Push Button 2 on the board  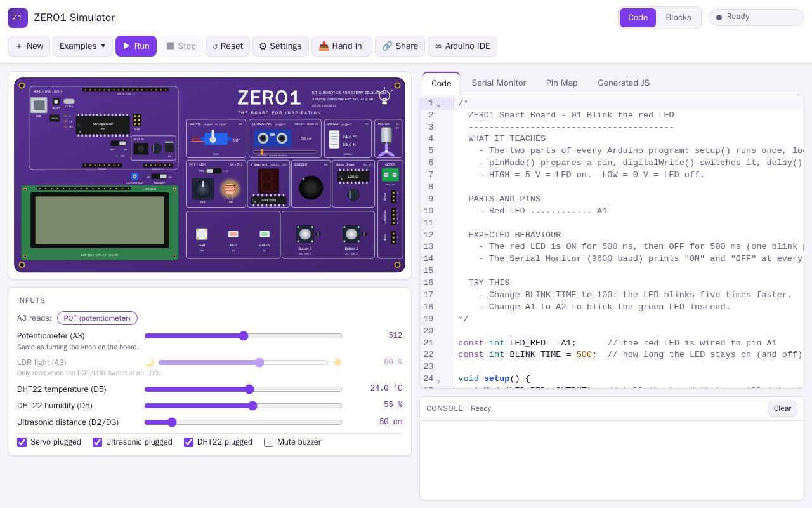point(351,234)
